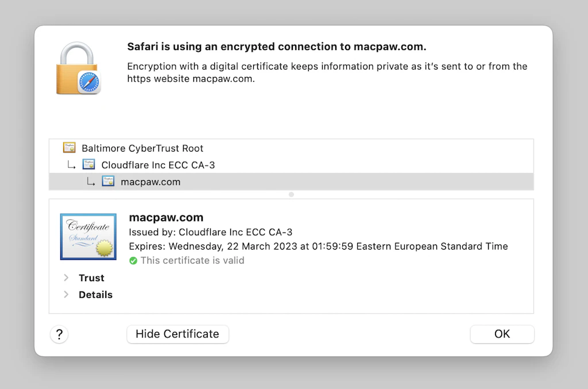Click the Baltimore CyberTrust Root certificate icon
Viewport: 588px width, 389px height.
69,147
